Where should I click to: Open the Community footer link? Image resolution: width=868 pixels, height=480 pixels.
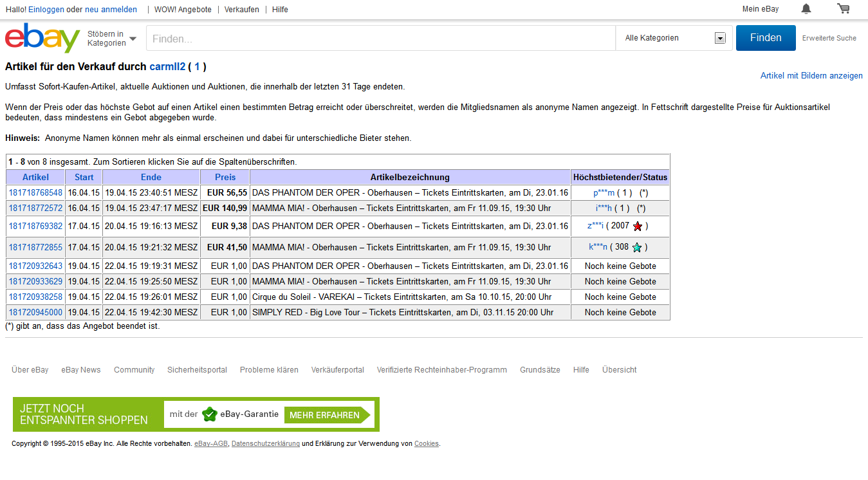coord(134,370)
